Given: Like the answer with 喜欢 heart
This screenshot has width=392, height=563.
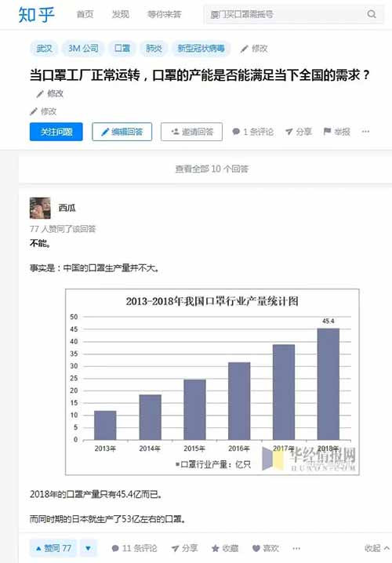Looking at the screenshot, I should [266, 548].
